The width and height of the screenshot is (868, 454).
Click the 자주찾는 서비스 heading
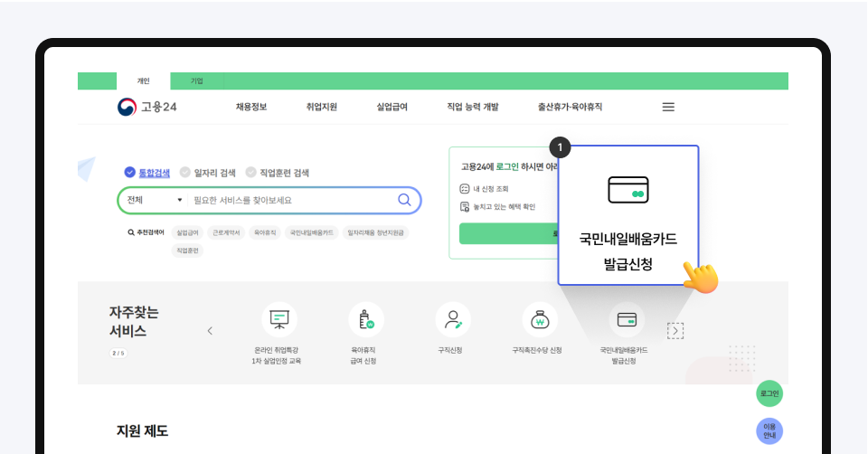tap(134, 322)
